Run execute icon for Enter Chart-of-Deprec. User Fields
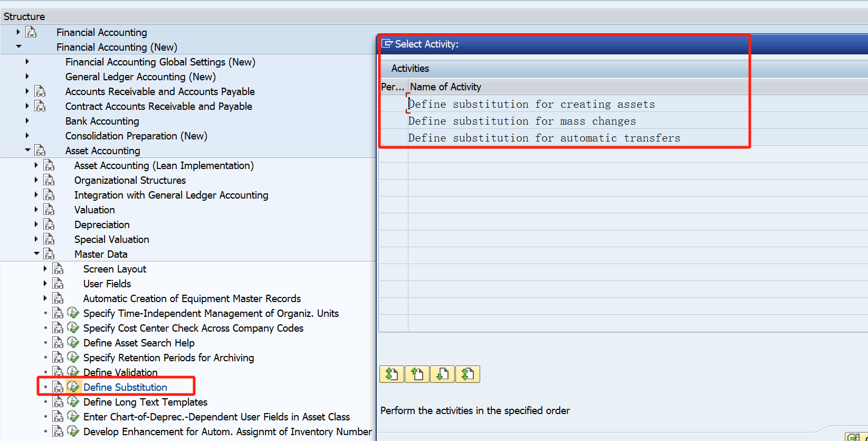The width and height of the screenshot is (868, 441). pyautogui.click(x=73, y=417)
